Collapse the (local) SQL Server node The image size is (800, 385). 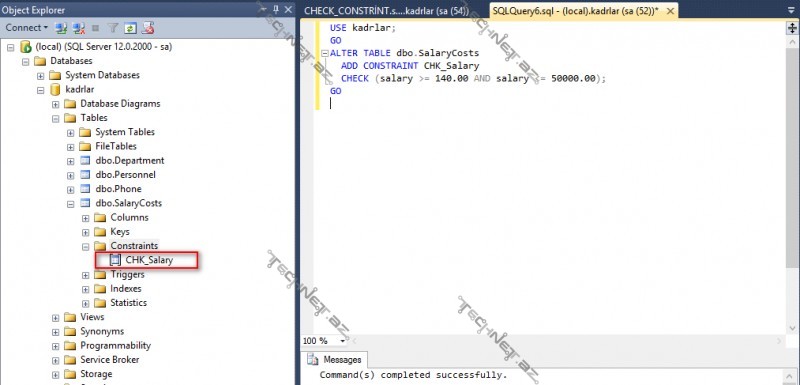(x=11, y=47)
